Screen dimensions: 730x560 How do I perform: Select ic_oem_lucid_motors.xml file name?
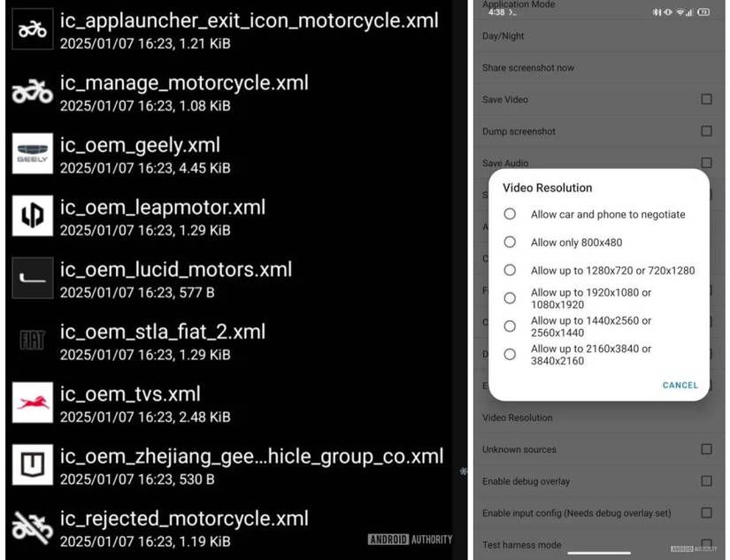(x=175, y=270)
